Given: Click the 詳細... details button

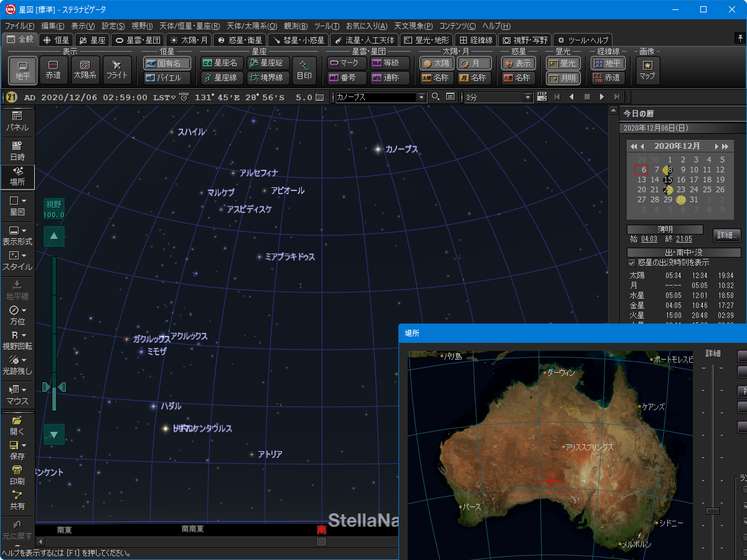Looking at the screenshot, I should 726,235.
